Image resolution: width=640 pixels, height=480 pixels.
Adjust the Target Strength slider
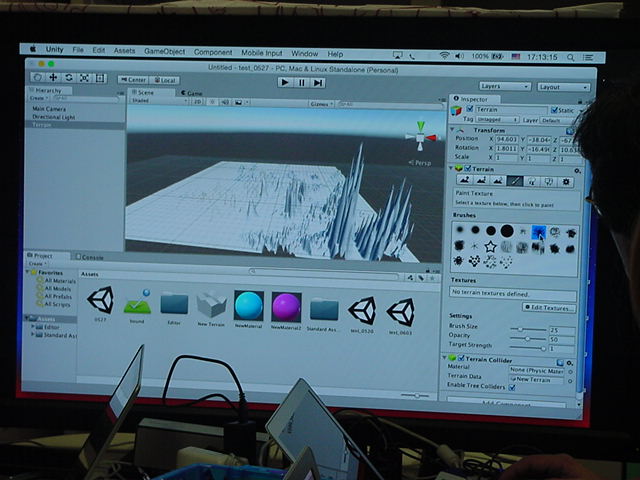(528, 348)
